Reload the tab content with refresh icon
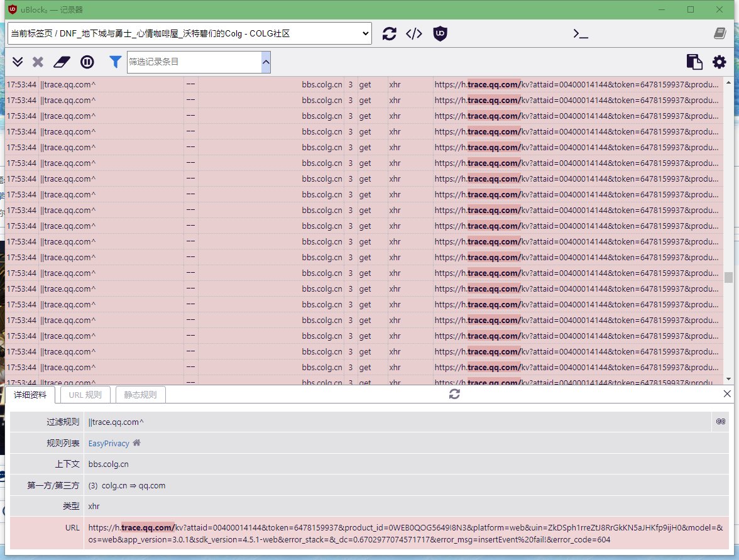 click(x=390, y=33)
